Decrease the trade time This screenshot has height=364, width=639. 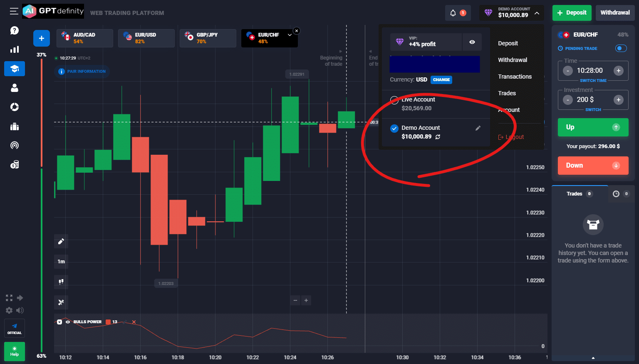click(x=568, y=71)
